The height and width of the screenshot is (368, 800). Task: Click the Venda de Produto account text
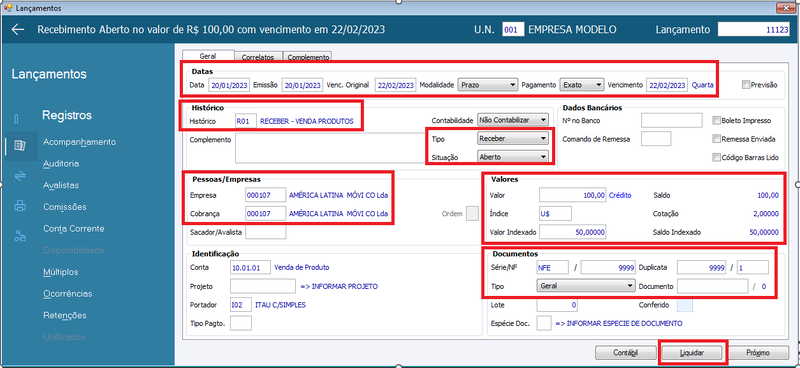[x=302, y=267]
